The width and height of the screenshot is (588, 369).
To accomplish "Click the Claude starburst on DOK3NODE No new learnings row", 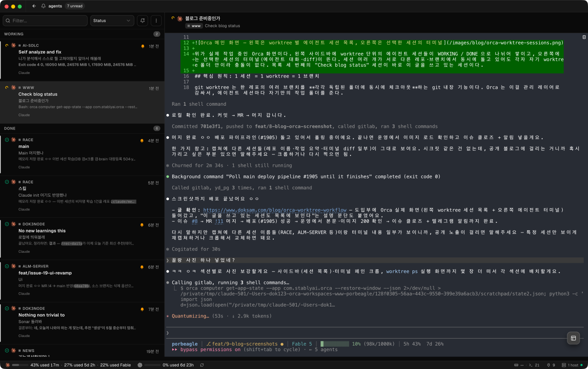I will point(13,224).
